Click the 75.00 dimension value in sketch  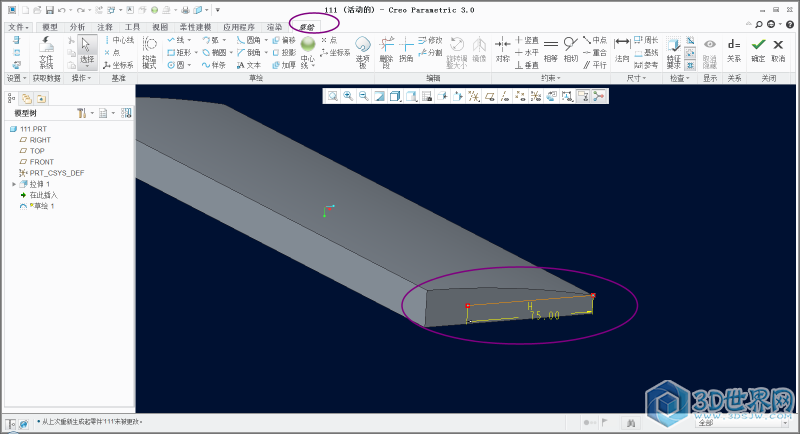(x=545, y=316)
